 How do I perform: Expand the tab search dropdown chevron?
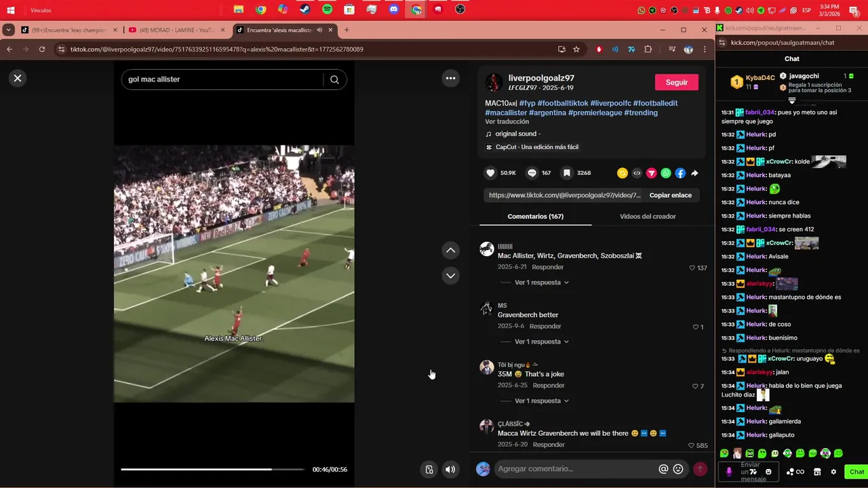8,30
